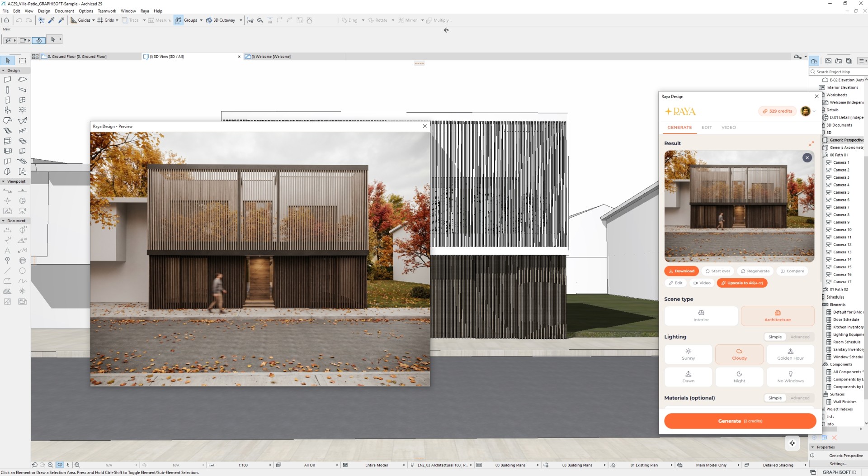This screenshot has height=476, width=868.
Task: Select the Hotspot tool
Action: point(23,291)
